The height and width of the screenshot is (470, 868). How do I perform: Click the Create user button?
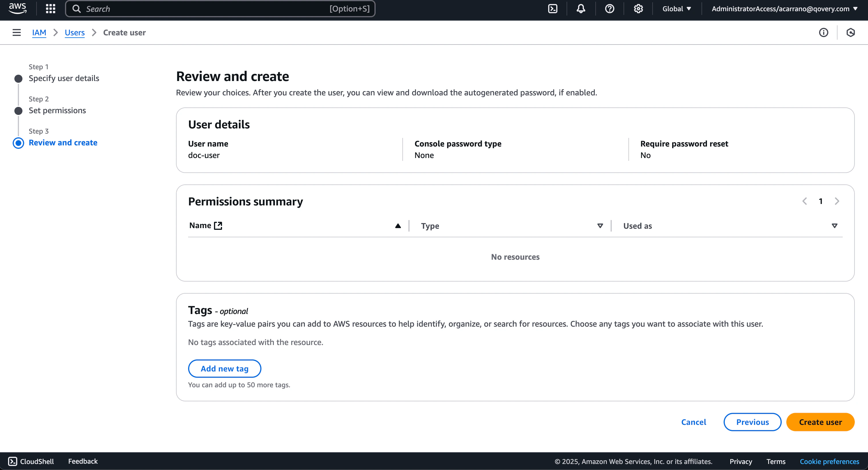click(x=820, y=422)
